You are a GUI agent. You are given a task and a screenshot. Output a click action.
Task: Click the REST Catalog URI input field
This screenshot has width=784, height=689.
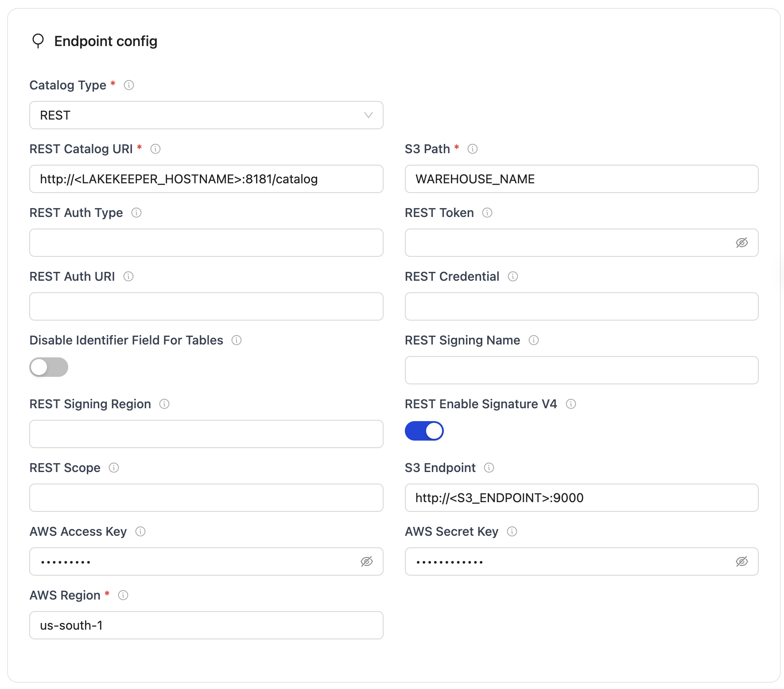click(x=206, y=179)
